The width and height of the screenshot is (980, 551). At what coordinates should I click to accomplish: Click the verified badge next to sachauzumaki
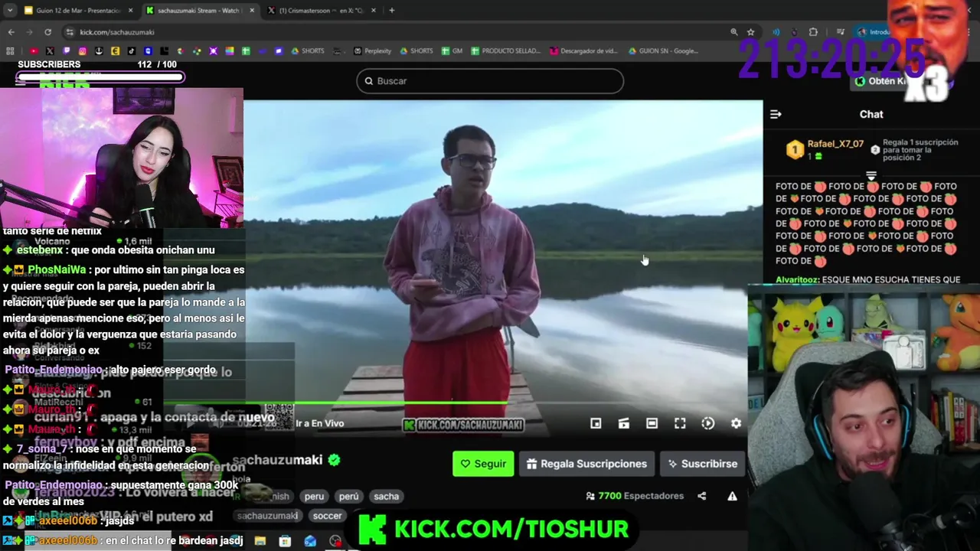334,460
